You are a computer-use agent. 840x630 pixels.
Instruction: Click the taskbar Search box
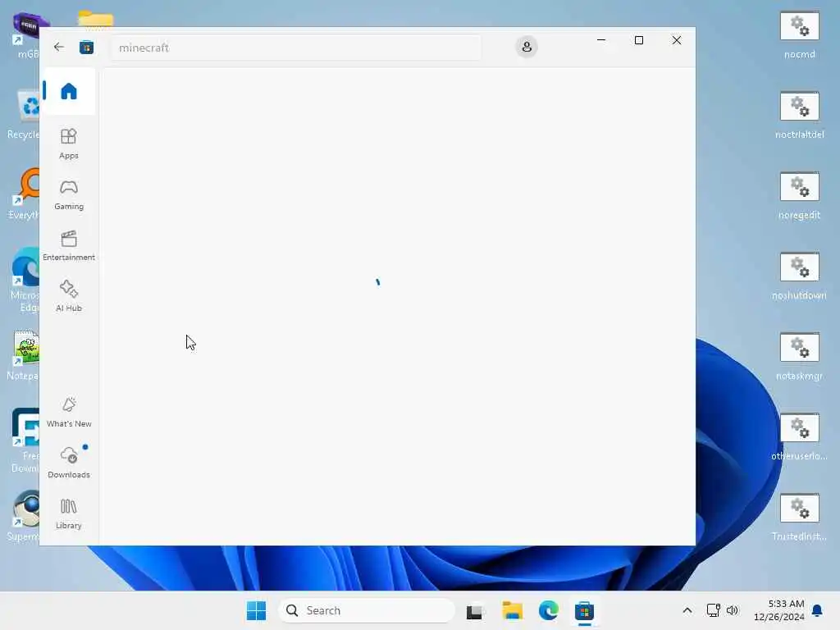tap(367, 610)
